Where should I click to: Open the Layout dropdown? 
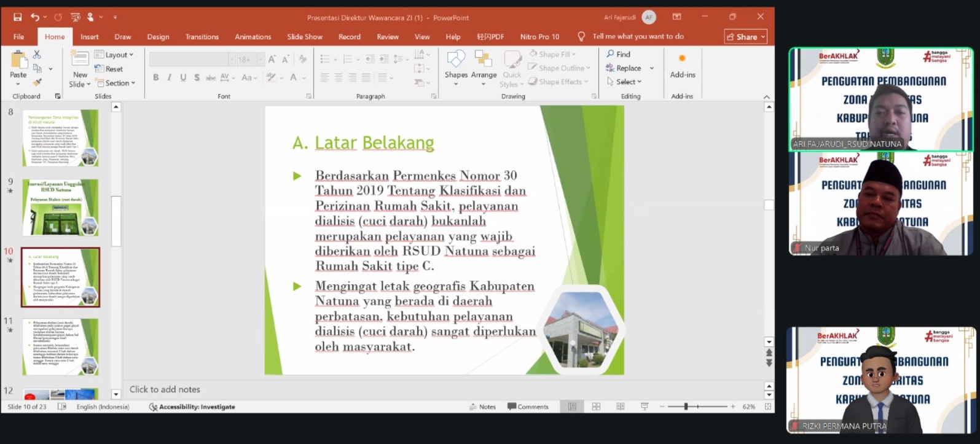(114, 55)
